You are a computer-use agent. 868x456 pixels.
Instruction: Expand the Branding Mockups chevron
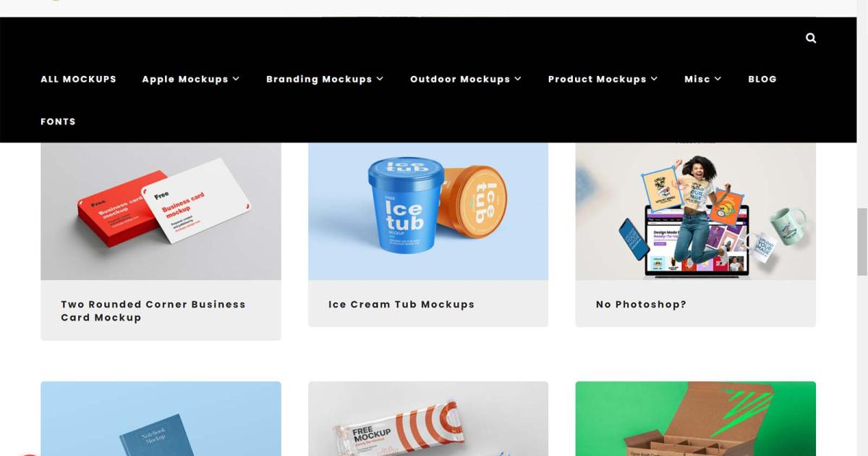[380, 79]
